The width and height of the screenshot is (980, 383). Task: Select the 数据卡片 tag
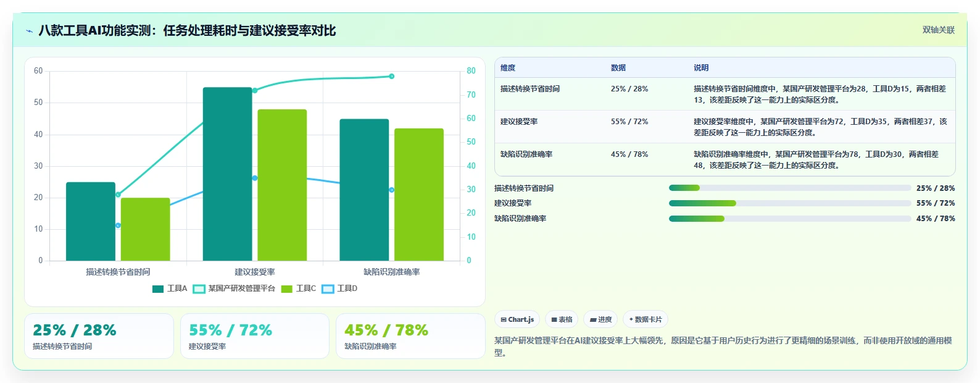(646, 319)
